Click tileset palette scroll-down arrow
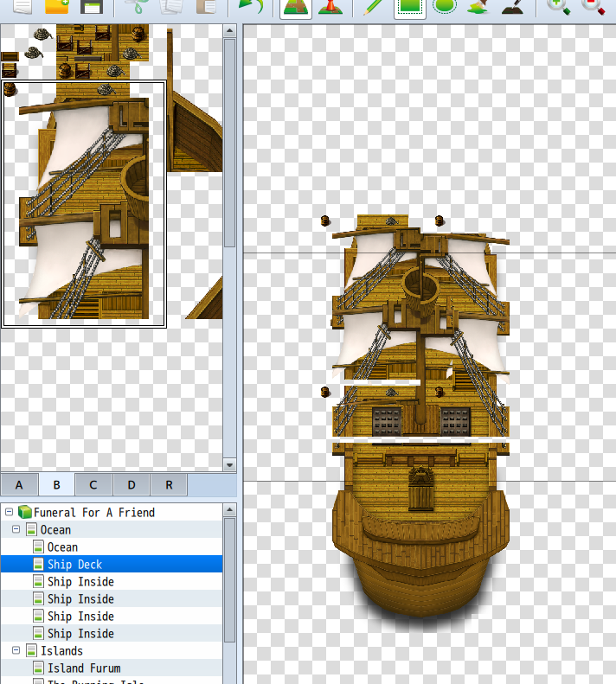 [229, 464]
